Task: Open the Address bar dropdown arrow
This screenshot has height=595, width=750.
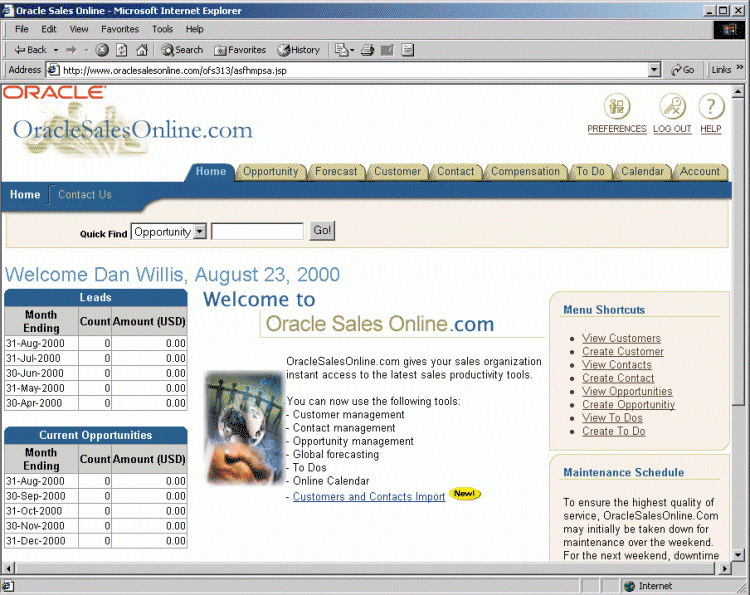Action: (655, 70)
